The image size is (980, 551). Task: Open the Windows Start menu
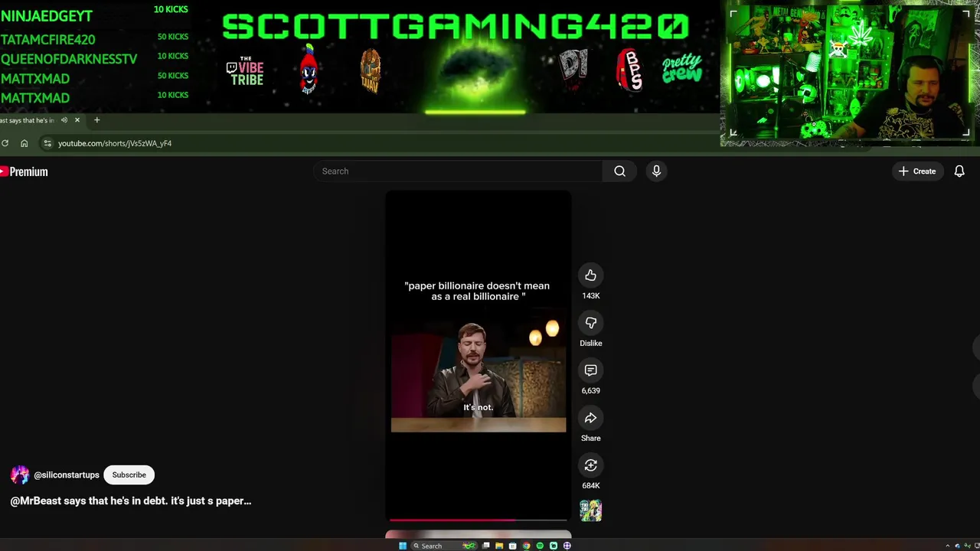tap(403, 546)
